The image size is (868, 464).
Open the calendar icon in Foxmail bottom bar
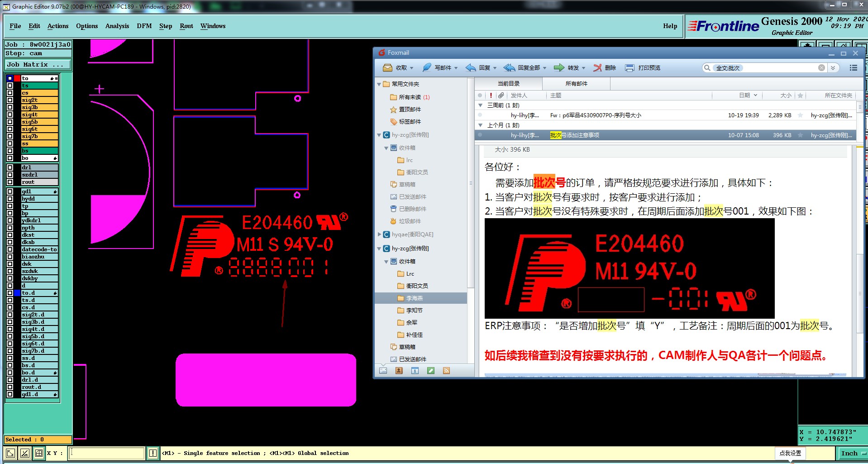coord(415,371)
